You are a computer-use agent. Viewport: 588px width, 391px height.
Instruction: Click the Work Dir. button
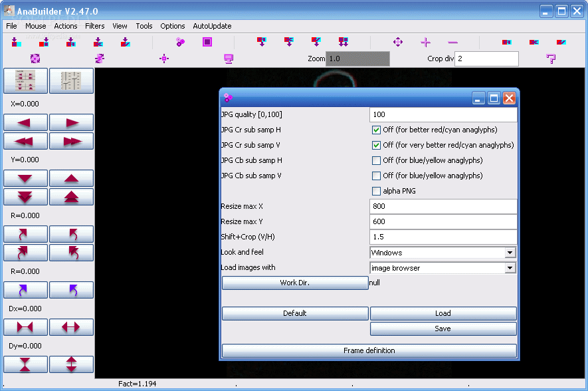[295, 283]
